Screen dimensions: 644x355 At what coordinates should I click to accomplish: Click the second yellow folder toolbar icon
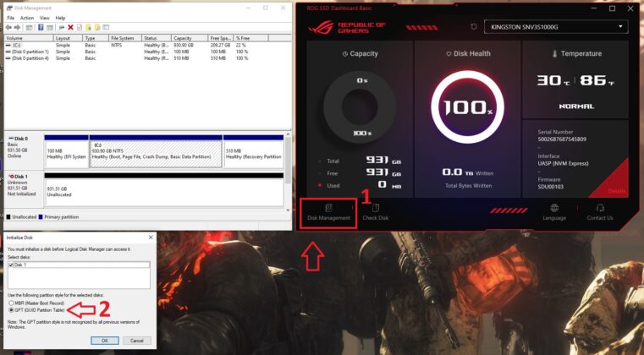[x=97, y=28]
